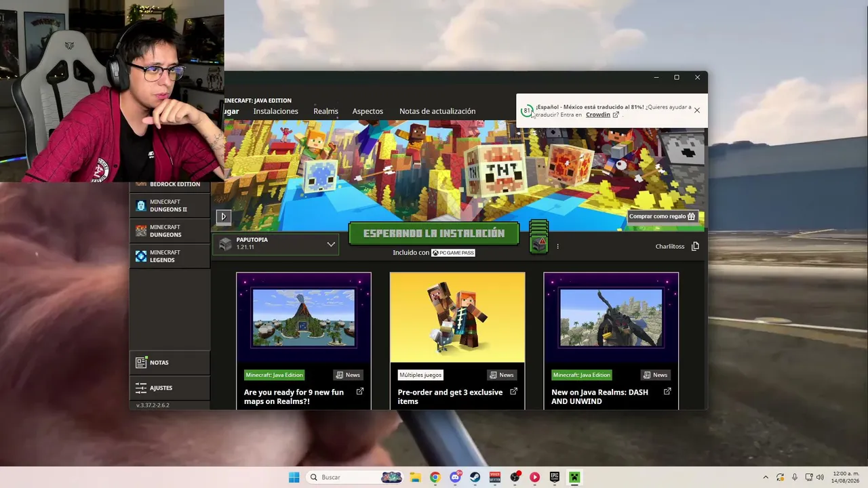
Task: Open Voicemeeter from the taskbar
Action: (x=495, y=477)
